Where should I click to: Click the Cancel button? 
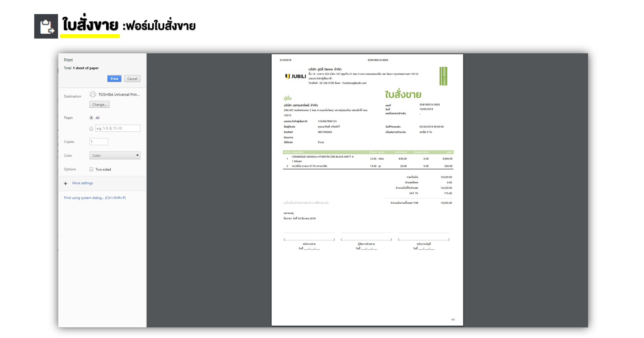[x=132, y=79]
